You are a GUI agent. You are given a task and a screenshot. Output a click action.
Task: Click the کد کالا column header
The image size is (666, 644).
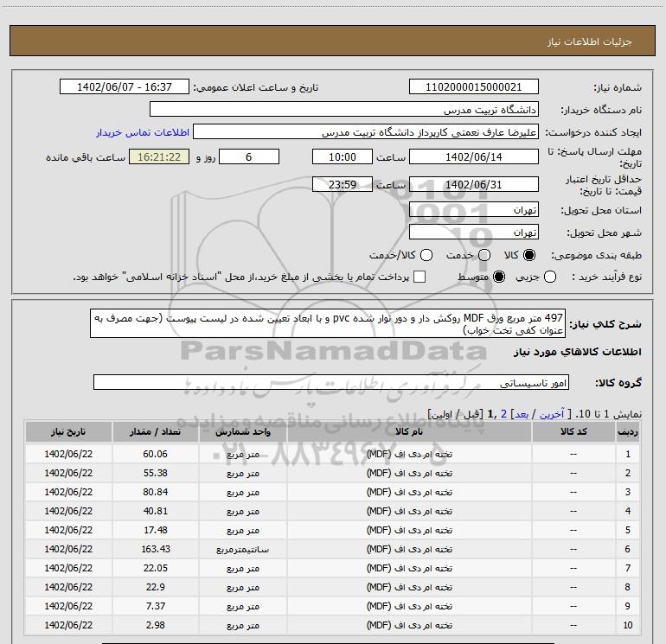click(573, 431)
